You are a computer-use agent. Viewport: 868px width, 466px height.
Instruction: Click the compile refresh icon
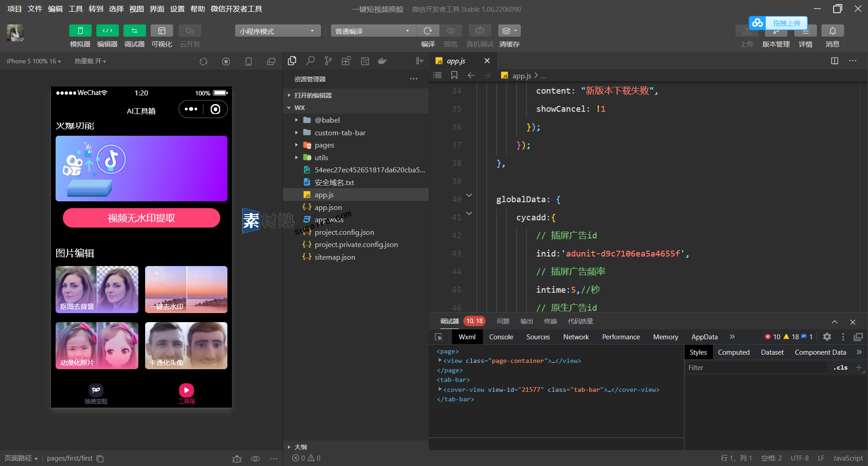428,31
